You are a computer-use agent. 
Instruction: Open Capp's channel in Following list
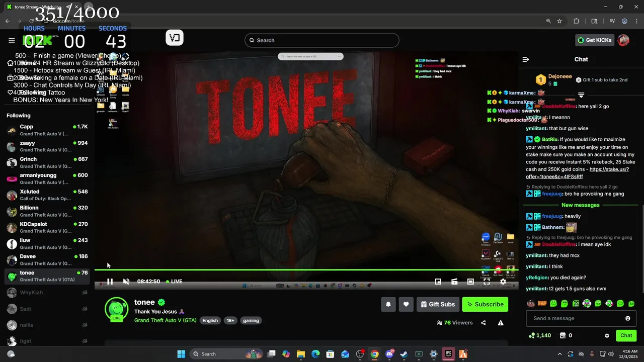(x=47, y=130)
